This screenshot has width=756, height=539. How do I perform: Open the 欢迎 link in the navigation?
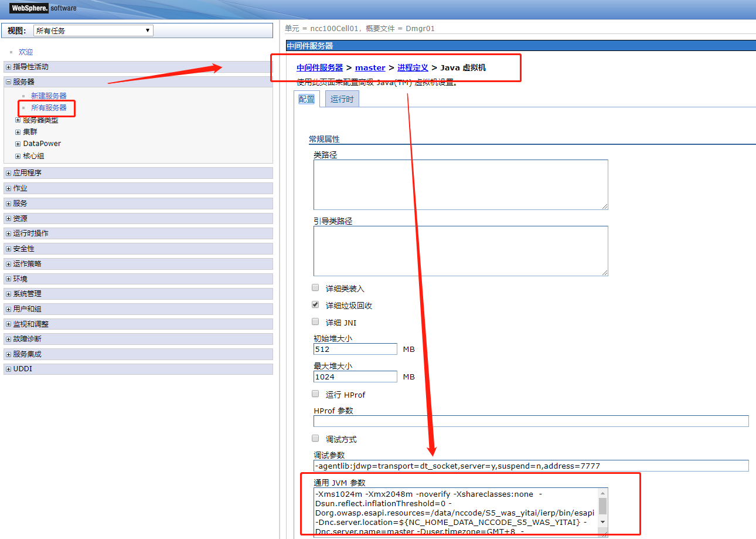26,52
